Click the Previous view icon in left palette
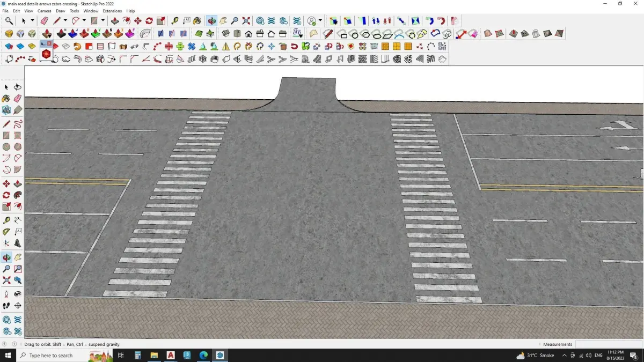 [18, 280]
